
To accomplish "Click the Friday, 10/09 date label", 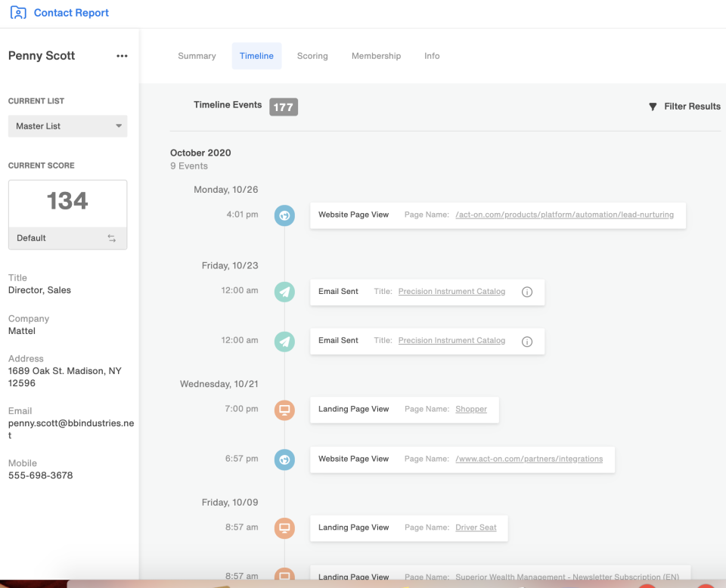I will coord(230,503).
